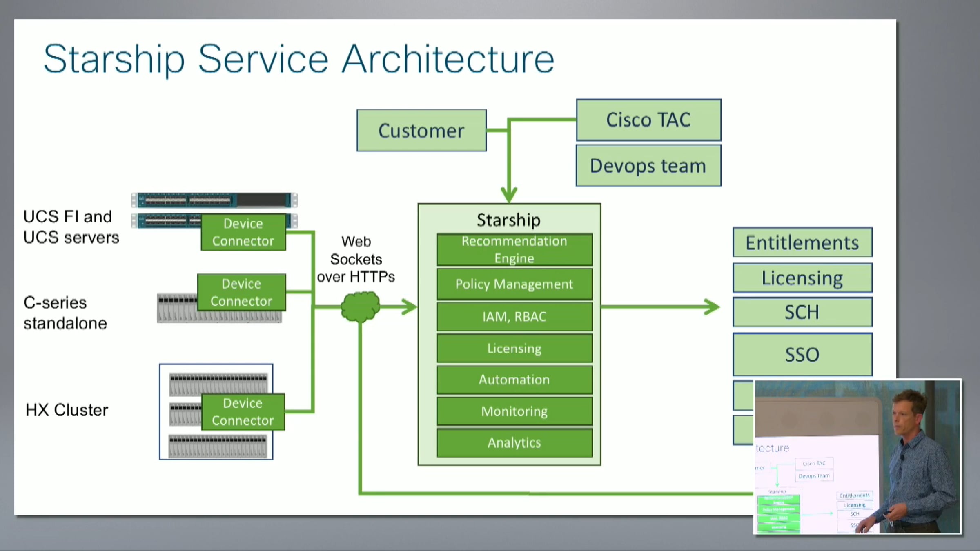This screenshot has width=980, height=551.
Task: Click the Devops team box
Action: (648, 166)
